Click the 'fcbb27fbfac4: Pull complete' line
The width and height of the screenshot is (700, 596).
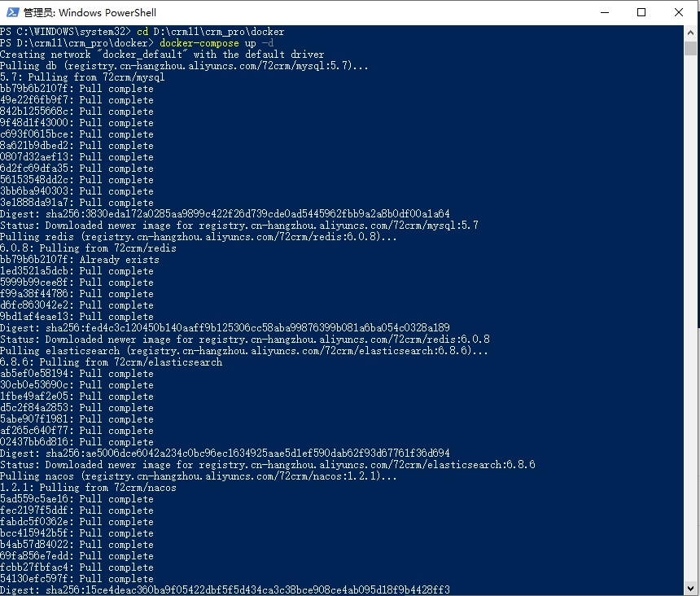tap(77, 568)
